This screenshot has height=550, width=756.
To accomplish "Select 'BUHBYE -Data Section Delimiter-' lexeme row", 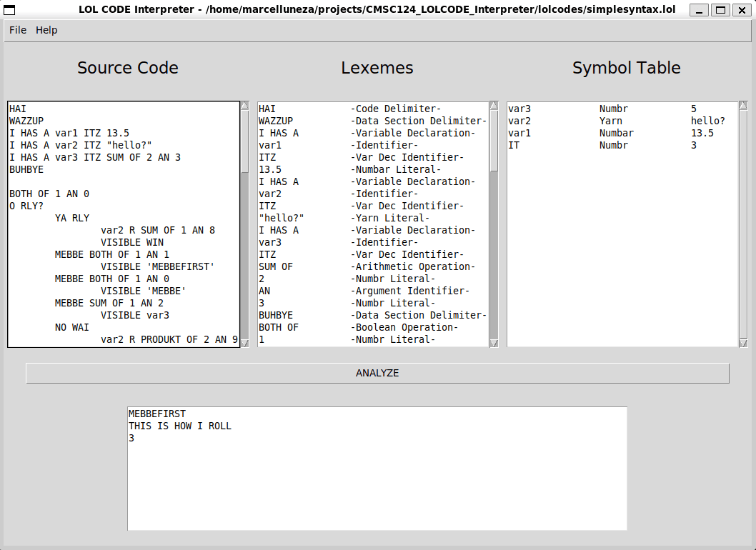I will (x=373, y=315).
